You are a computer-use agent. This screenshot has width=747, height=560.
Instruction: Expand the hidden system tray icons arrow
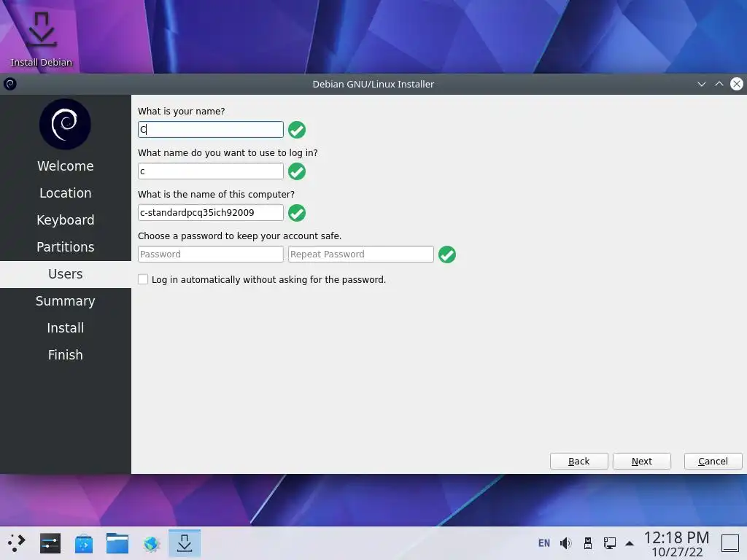630,542
